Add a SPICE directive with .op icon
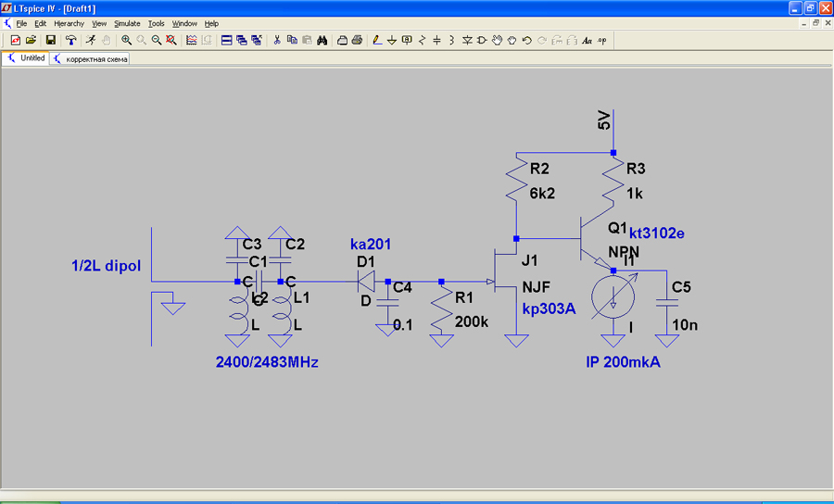834x504 pixels. (x=601, y=41)
